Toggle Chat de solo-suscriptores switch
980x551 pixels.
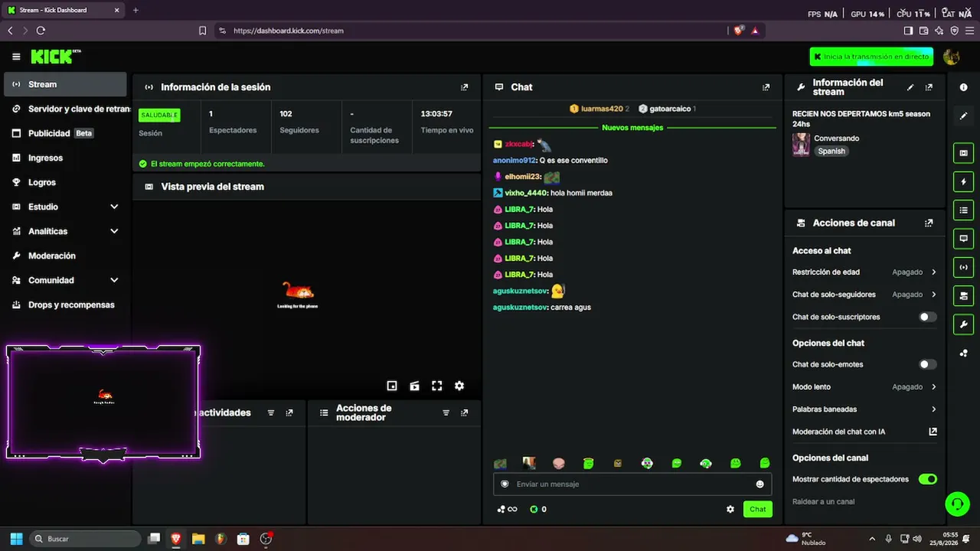pyautogui.click(x=928, y=317)
